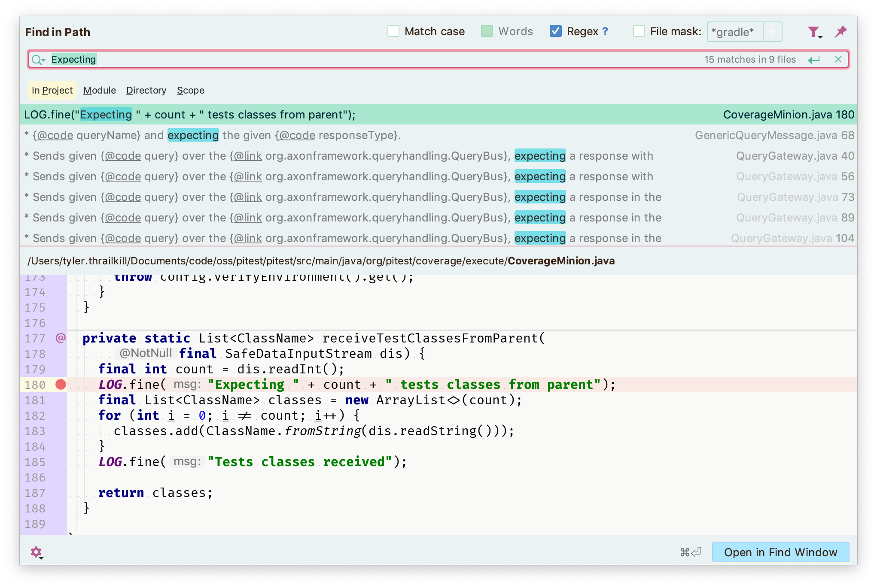The height and width of the screenshot is (588, 877).
Task: Toggle the breakpoint on line 180
Action: [x=61, y=385]
